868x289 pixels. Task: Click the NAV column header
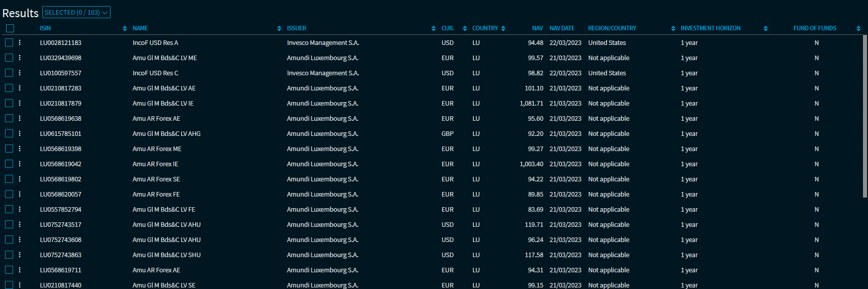click(537, 29)
